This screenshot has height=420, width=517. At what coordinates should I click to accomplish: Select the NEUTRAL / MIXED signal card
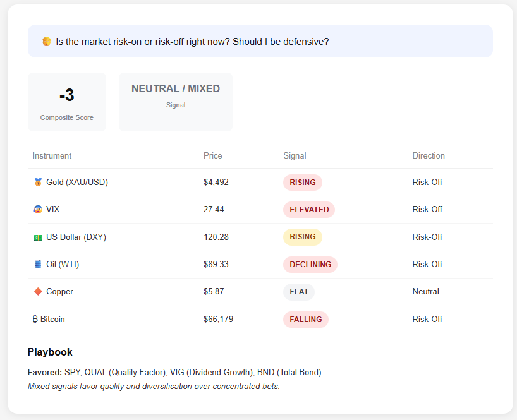(176, 101)
